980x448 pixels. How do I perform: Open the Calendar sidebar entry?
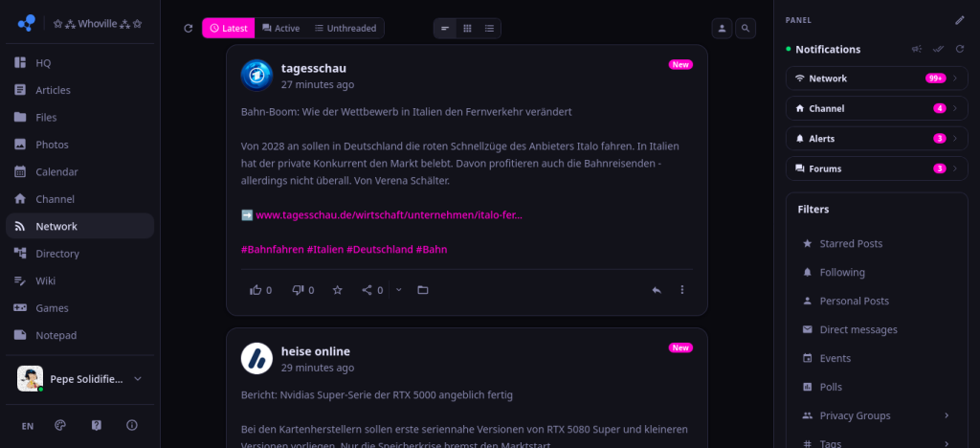point(80,171)
